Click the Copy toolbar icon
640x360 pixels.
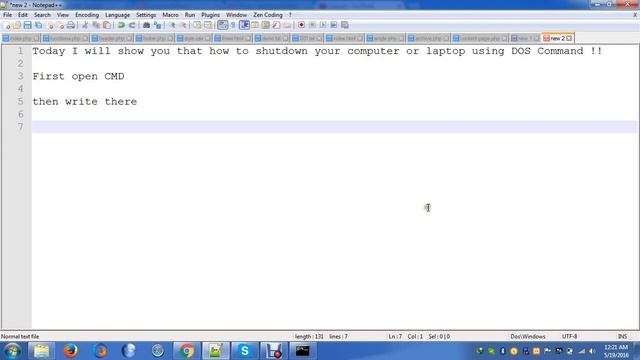(x=96, y=25)
